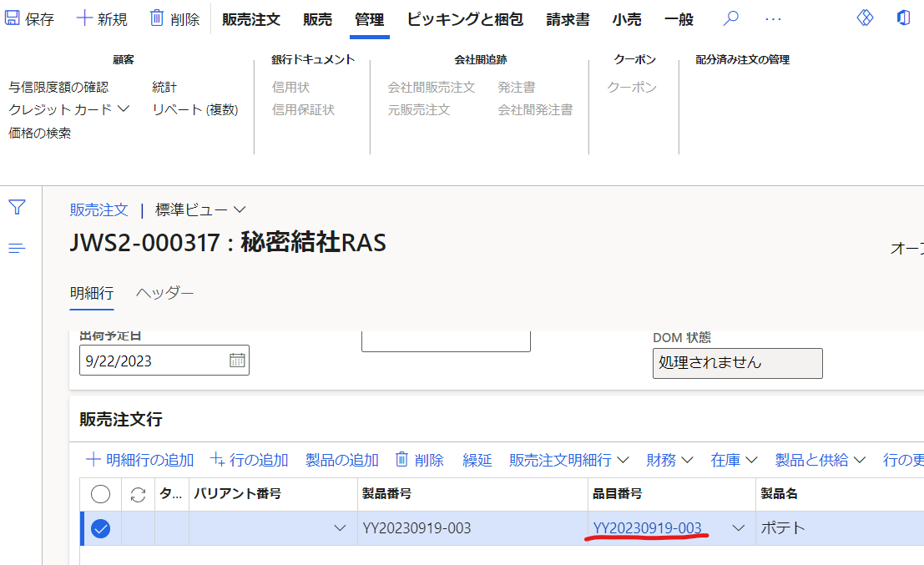Click 製品の追加 button

[x=341, y=460]
